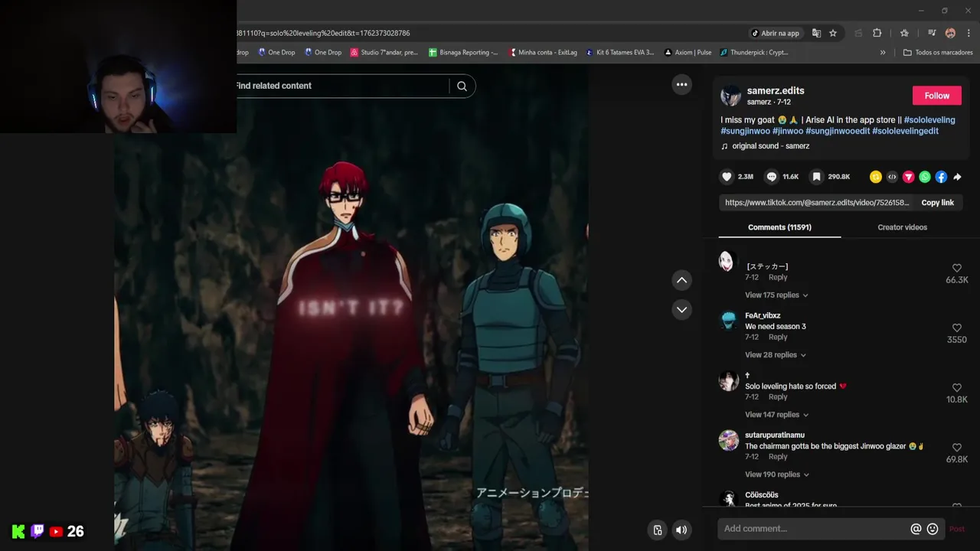Image resolution: width=980 pixels, height=551 pixels.
Task: Bookmark this page with star icon
Action: [833, 33]
